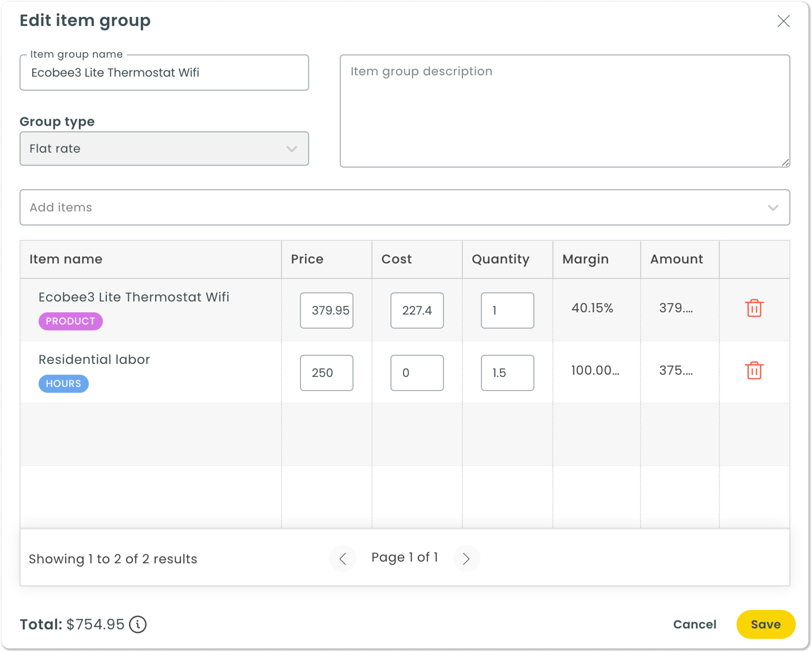This screenshot has height=652, width=812.
Task: Click the Price column header
Action: [x=327, y=260]
